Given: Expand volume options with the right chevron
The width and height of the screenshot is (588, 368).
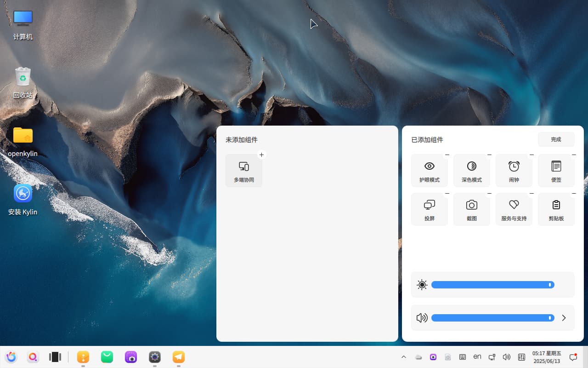Looking at the screenshot, I should [564, 317].
